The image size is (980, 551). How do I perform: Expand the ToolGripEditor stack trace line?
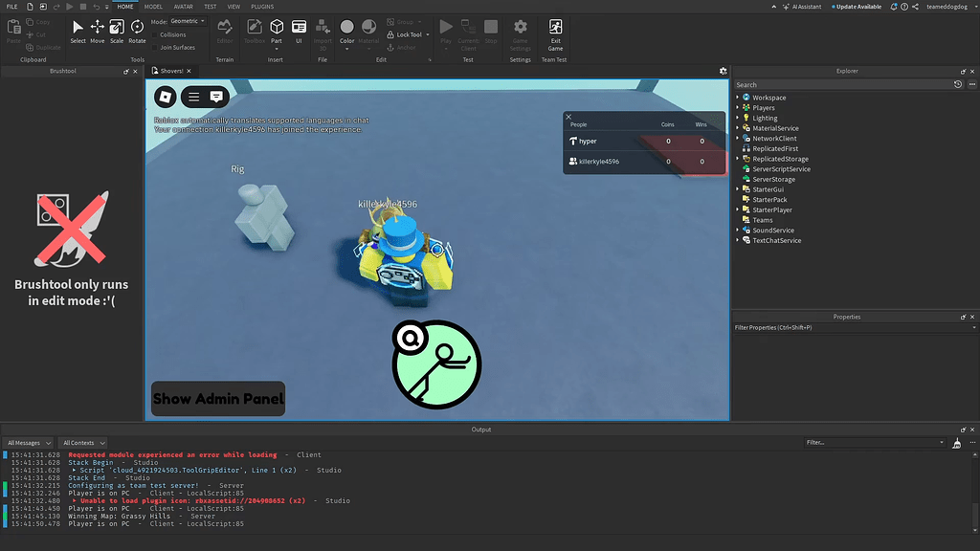pyautogui.click(x=75, y=471)
